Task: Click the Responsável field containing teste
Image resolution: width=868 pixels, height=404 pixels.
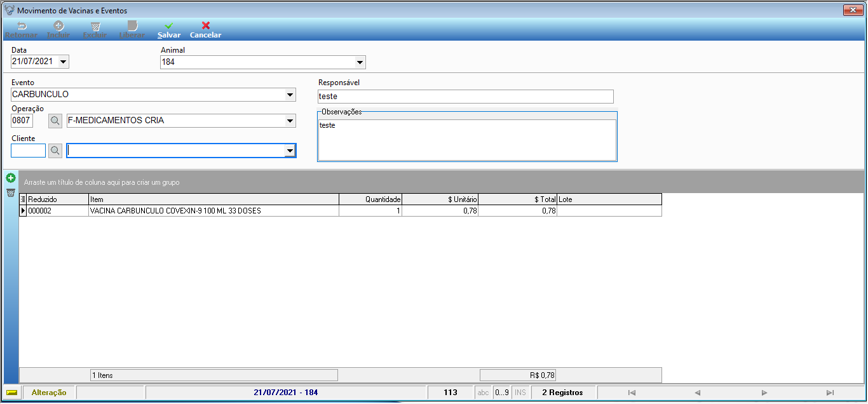Action: tap(466, 97)
